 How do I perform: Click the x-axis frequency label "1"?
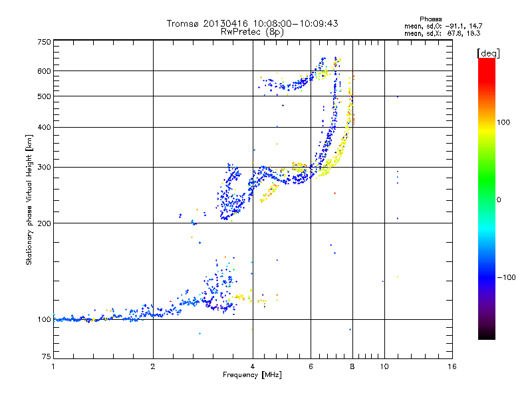coord(53,366)
